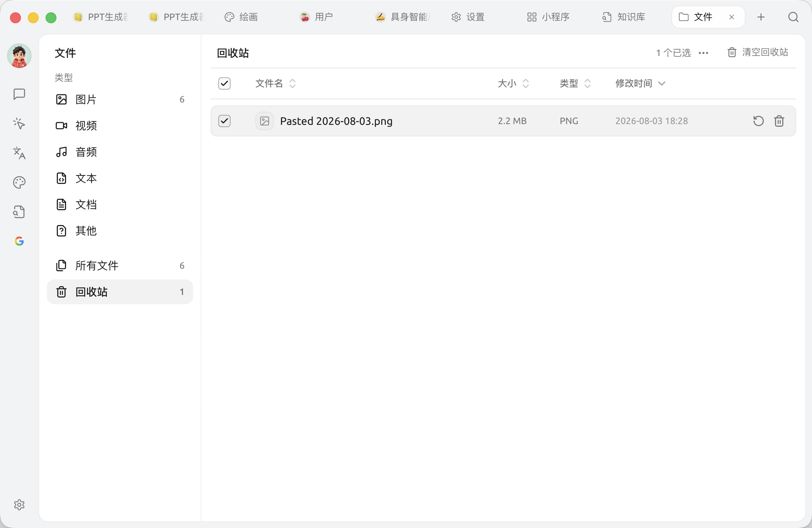Screen dimensions: 812x528
Task: Sort by 大小 column
Action: [513, 83]
